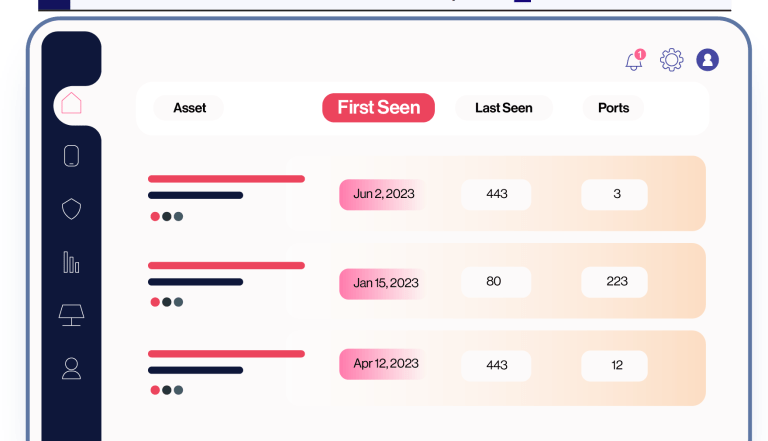Click the status dots in third row
The height and width of the screenshot is (441, 768).
click(x=166, y=390)
